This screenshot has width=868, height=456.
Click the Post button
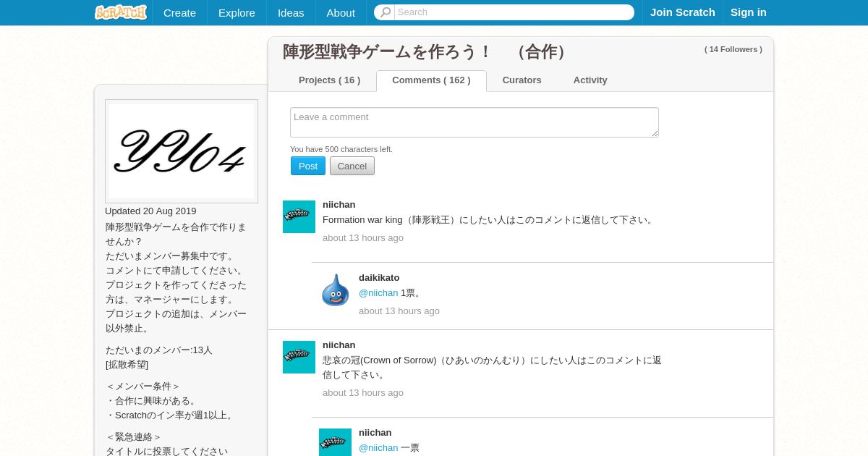(x=308, y=166)
